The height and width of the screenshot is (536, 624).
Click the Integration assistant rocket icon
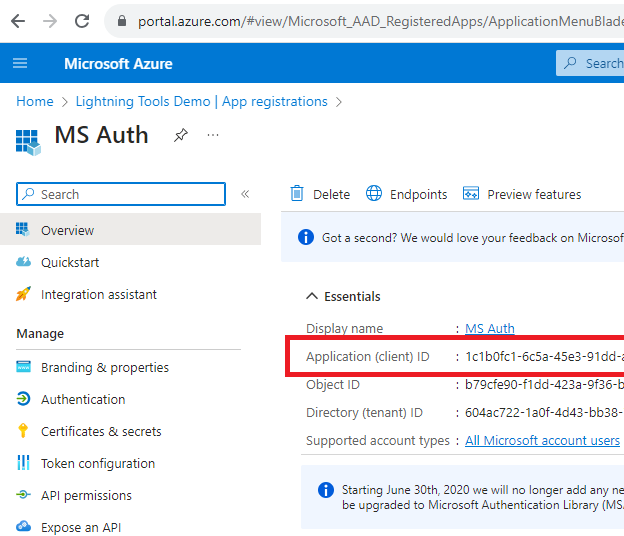coord(23,294)
